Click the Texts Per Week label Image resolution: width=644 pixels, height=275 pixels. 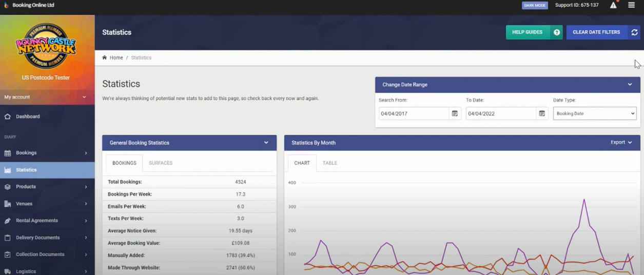point(125,219)
